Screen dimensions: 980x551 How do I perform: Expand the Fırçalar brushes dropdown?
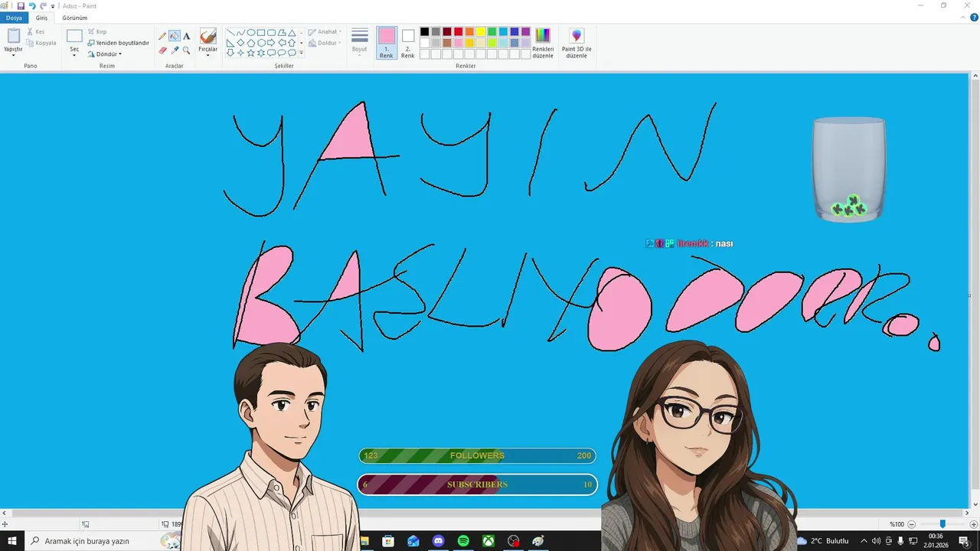(x=208, y=54)
